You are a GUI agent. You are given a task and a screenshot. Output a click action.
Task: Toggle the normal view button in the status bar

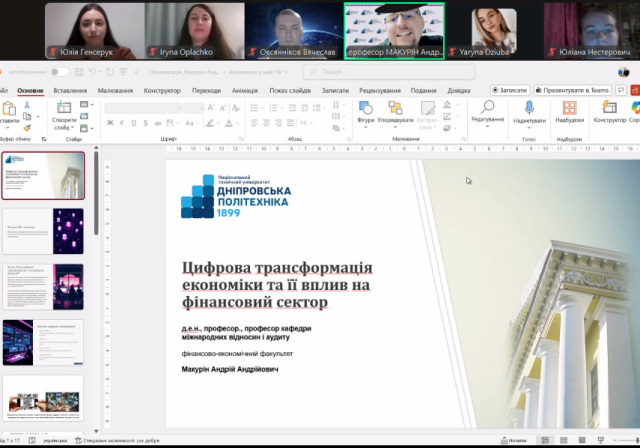pyautogui.click(x=545, y=440)
